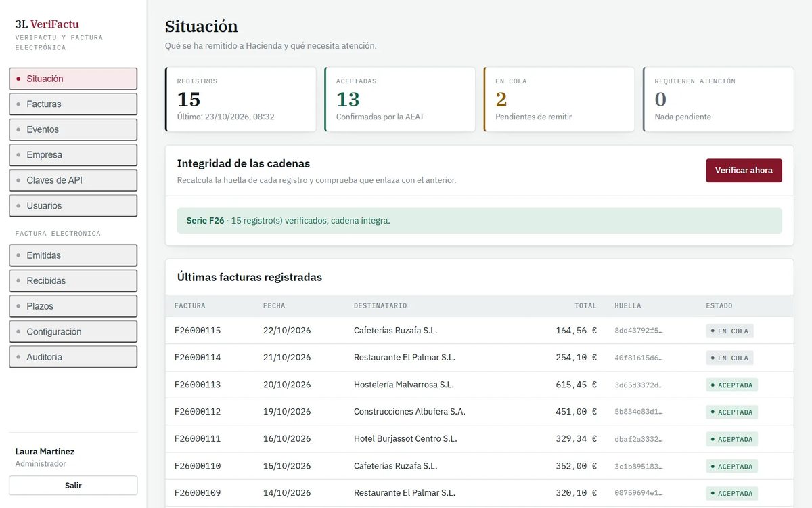The image size is (812, 508).
Task: Click the Estado column header
Action: (719, 306)
